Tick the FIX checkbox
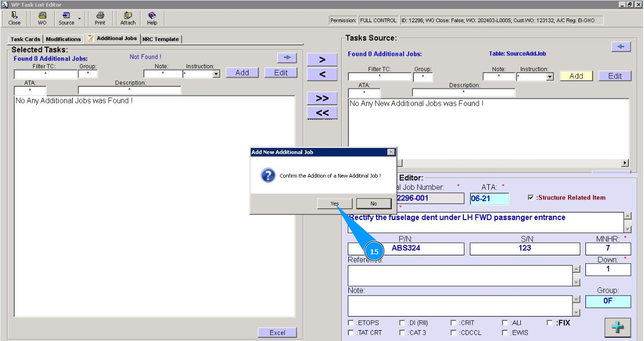 550,323
